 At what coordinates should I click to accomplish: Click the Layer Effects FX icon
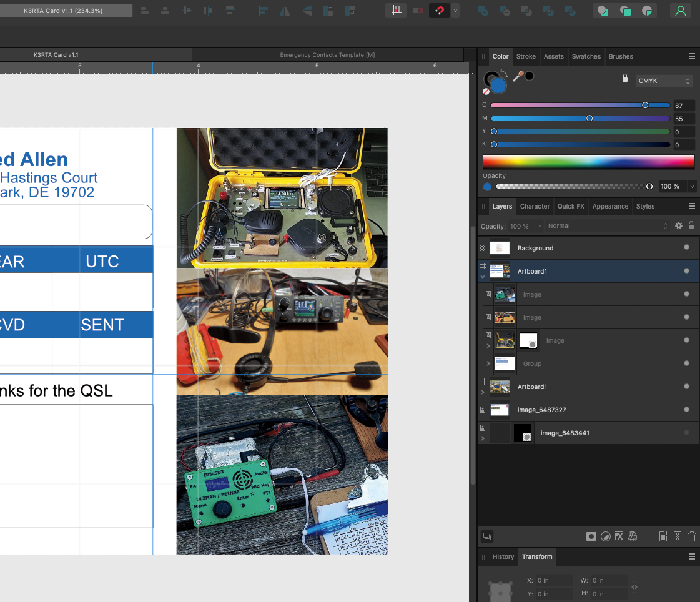coord(619,536)
